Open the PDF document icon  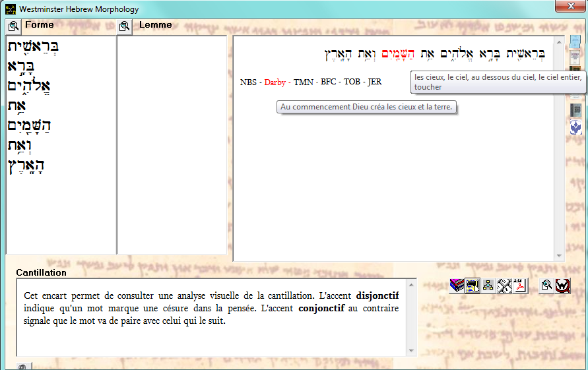click(x=520, y=286)
